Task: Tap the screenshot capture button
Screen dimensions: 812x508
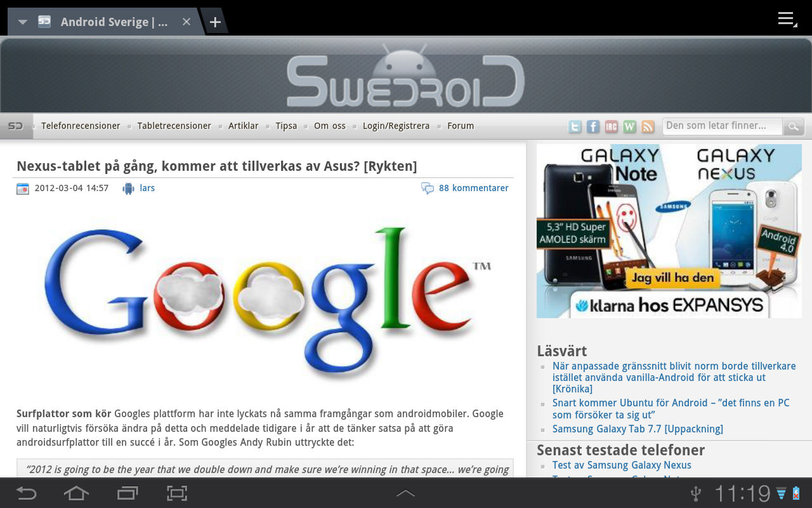Action: pos(178,493)
